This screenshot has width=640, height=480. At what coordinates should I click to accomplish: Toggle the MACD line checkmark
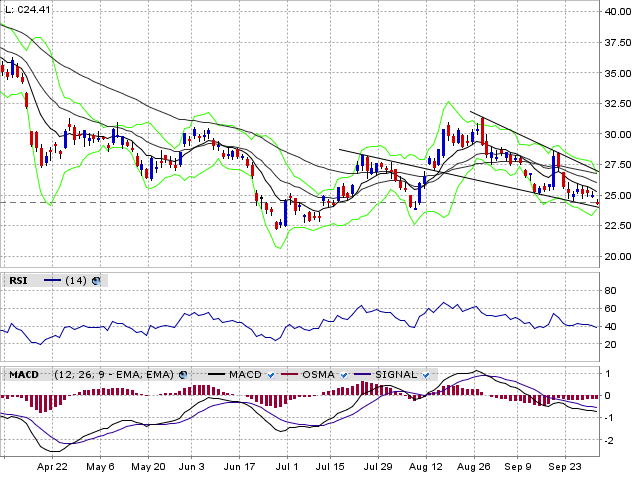pos(270,374)
